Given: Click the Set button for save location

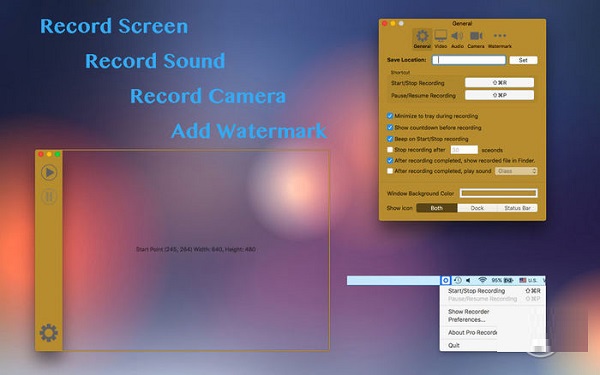Looking at the screenshot, I should point(523,60).
